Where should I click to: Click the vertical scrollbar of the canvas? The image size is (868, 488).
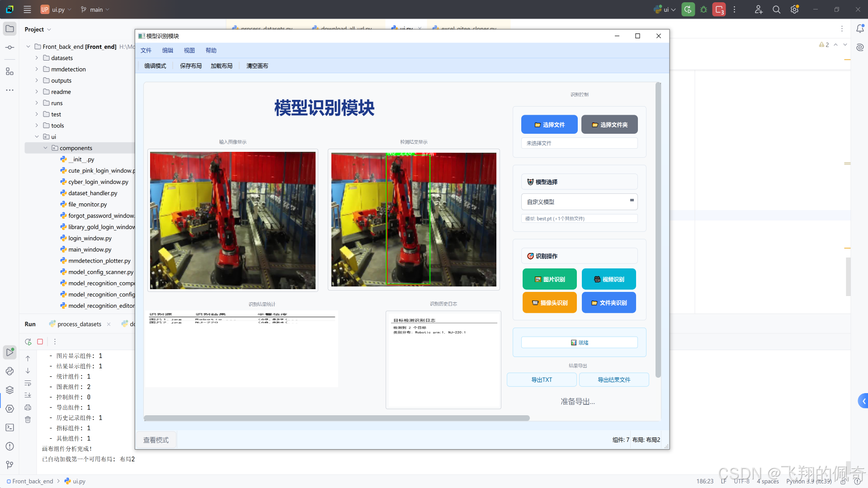658,230
